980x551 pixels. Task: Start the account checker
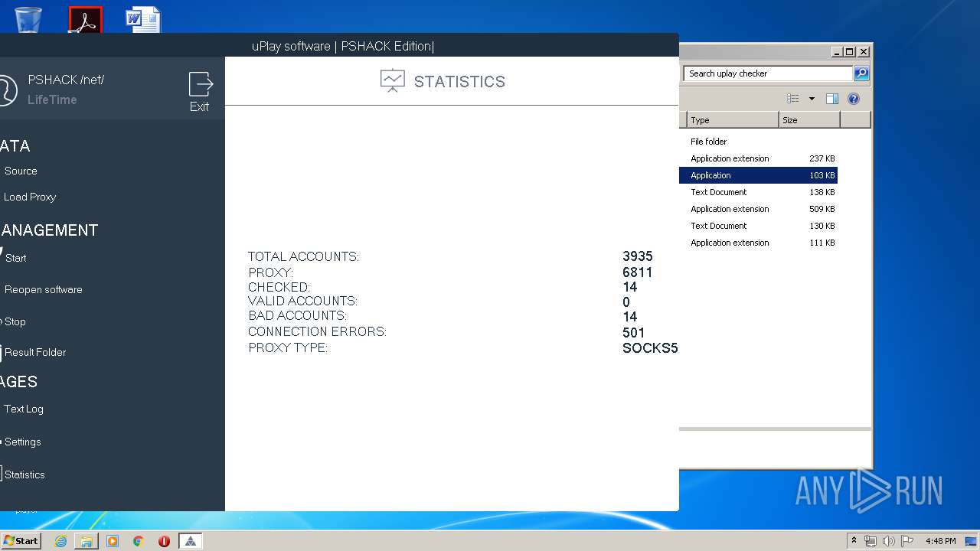15,258
